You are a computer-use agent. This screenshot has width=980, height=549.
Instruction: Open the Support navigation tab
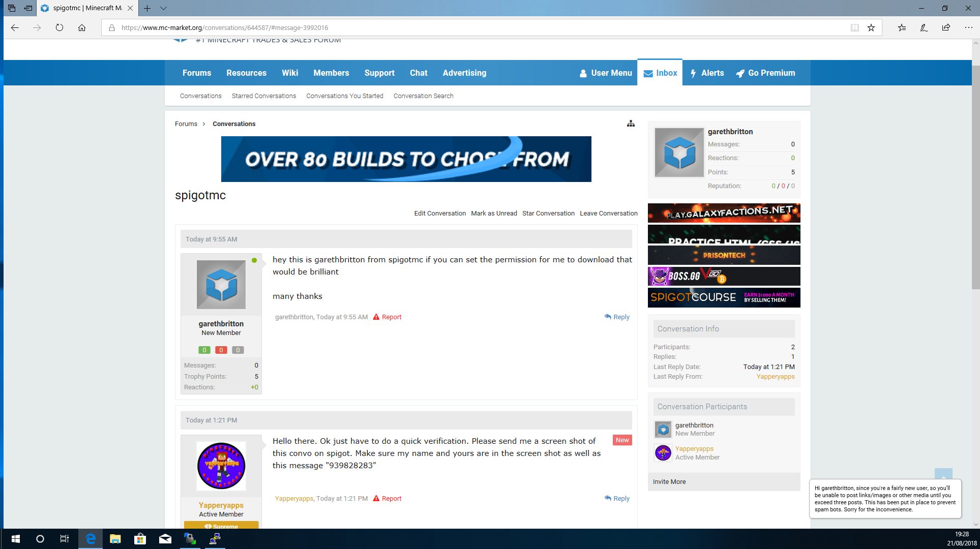click(x=379, y=73)
